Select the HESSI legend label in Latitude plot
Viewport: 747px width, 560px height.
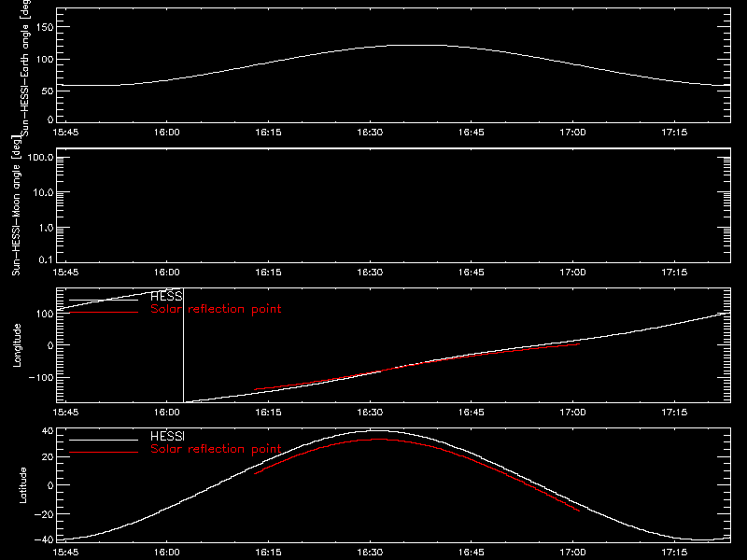[x=167, y=436]
